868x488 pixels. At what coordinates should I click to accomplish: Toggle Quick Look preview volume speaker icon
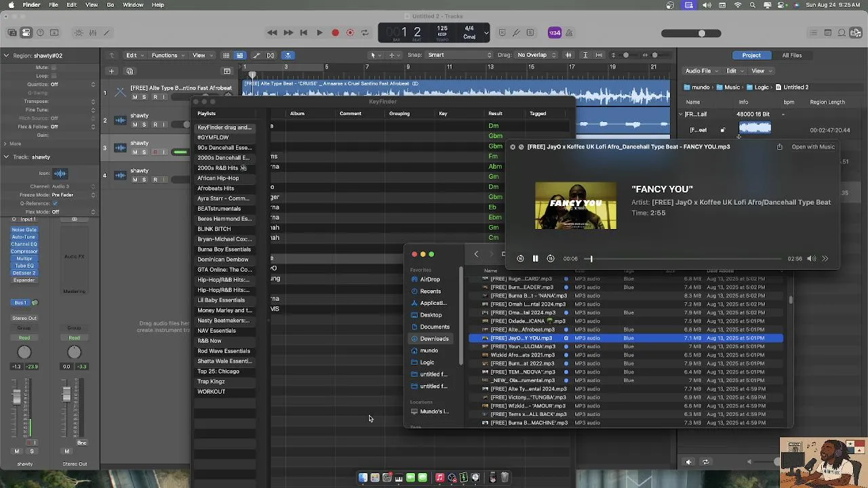(x=811, y=258)
